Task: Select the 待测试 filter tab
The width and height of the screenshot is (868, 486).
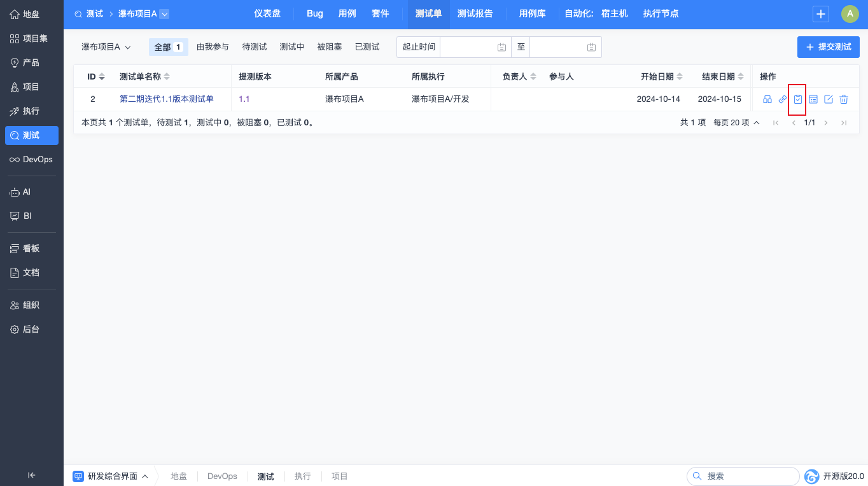Action: [x=255, y=47]
